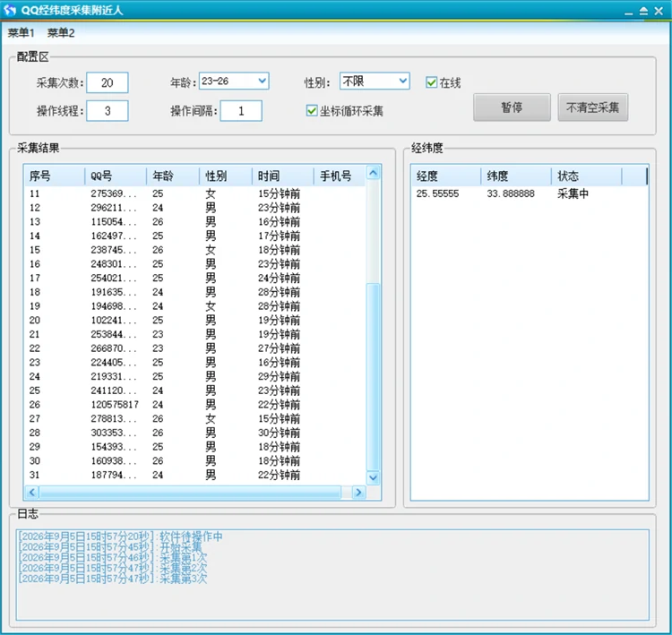Click the app logo icon in title bar
Image resolution: width=672 pixels, height=635 pixels.
10,10
